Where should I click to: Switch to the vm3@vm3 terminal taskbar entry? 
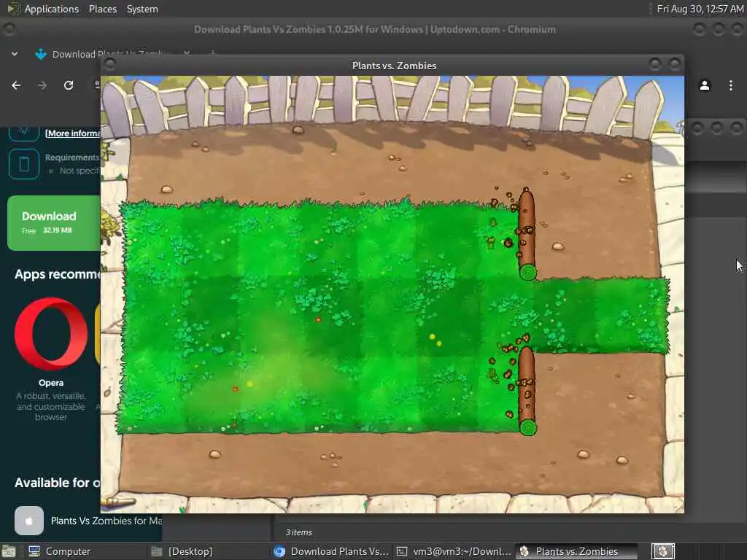(454, 551)
